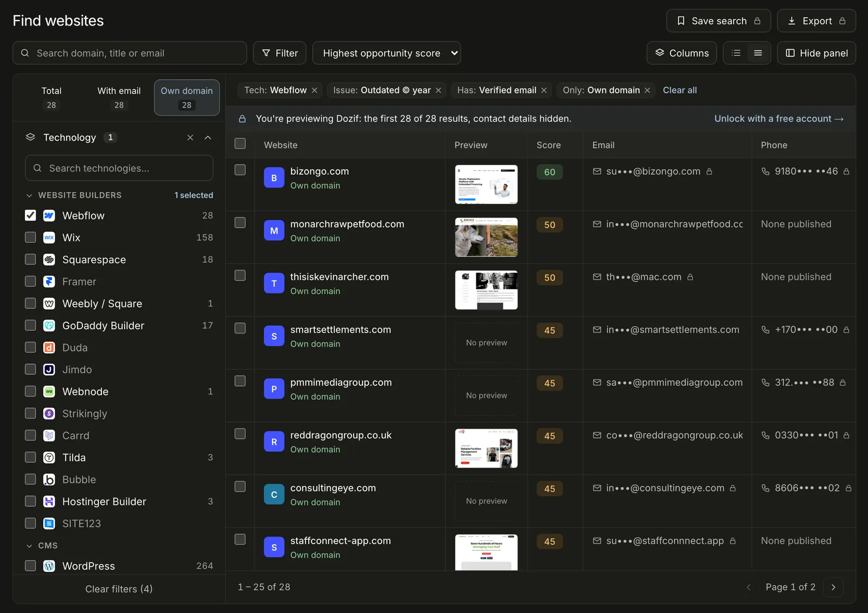Open the Columns chooser
The image size is (868, 613).
point(682,53)
